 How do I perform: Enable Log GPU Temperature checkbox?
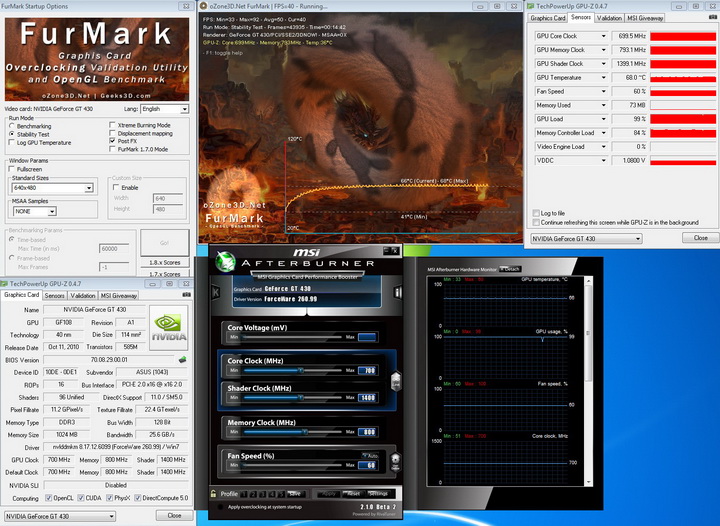click(12, 142)
